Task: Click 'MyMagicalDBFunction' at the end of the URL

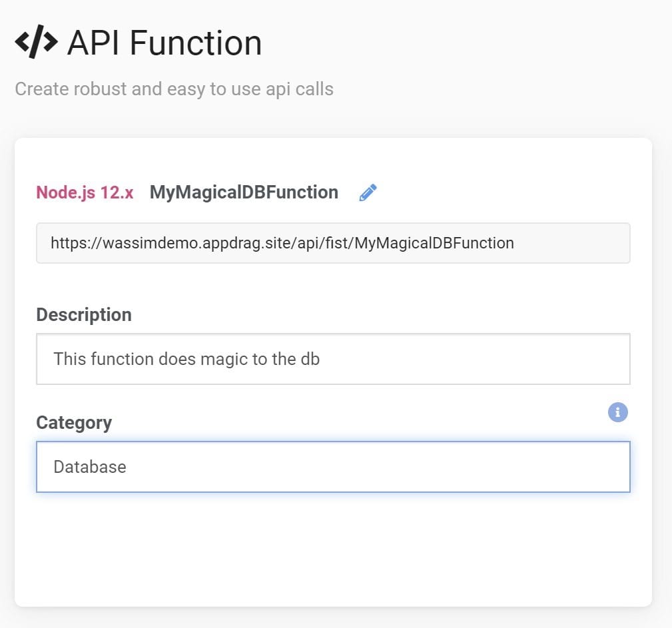Action: [x=434, y=243]
